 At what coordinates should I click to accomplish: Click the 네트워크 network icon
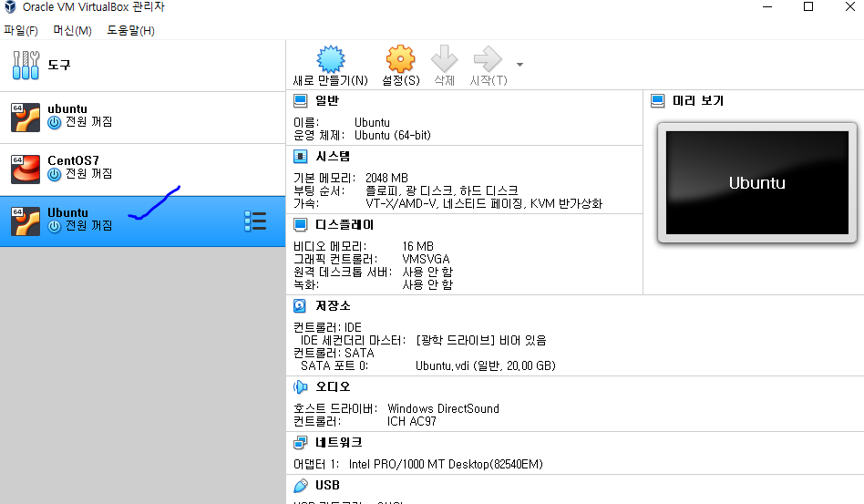301,442
